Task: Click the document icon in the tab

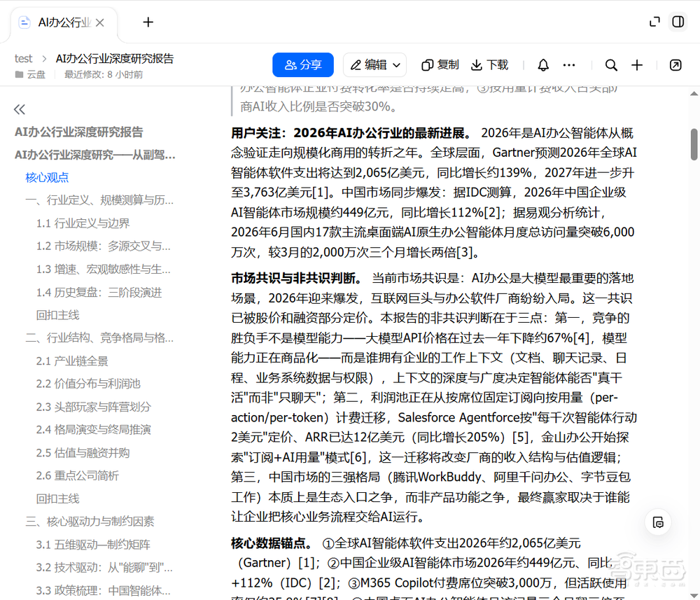Action: (x=24, y=22)
